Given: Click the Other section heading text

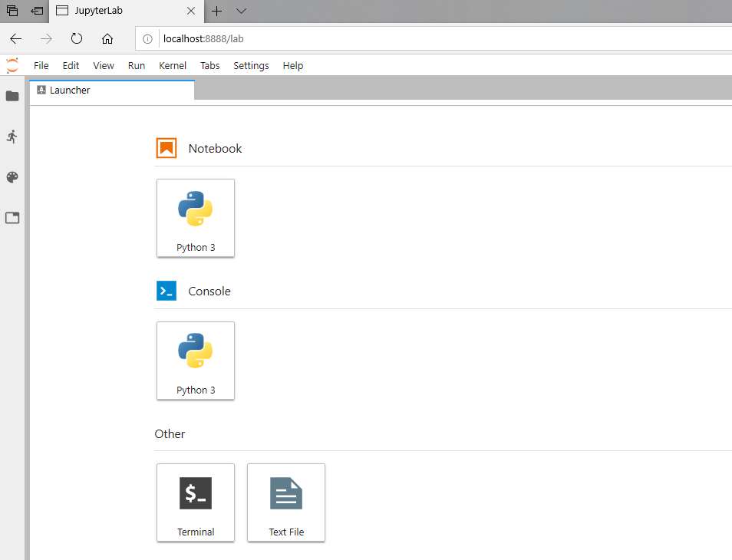Looking at the screenshot, I should click(170, 434).
